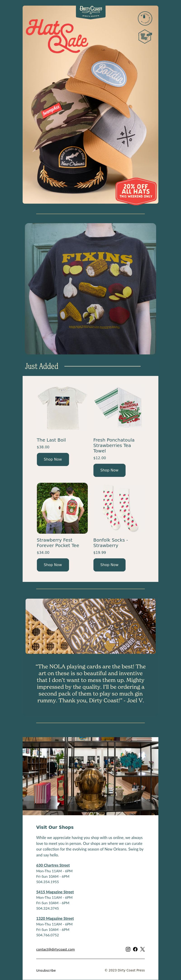This screenshot has width=181, height=980.
Task: Click the round badge icon on hat banner
Action: (x=145, y=18)
